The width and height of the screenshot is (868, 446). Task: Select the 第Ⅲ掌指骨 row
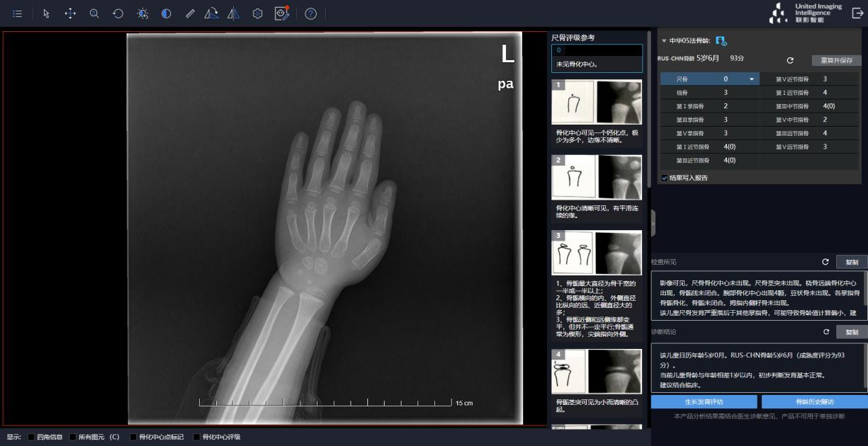pyautogui.click(x=710, y=120)
